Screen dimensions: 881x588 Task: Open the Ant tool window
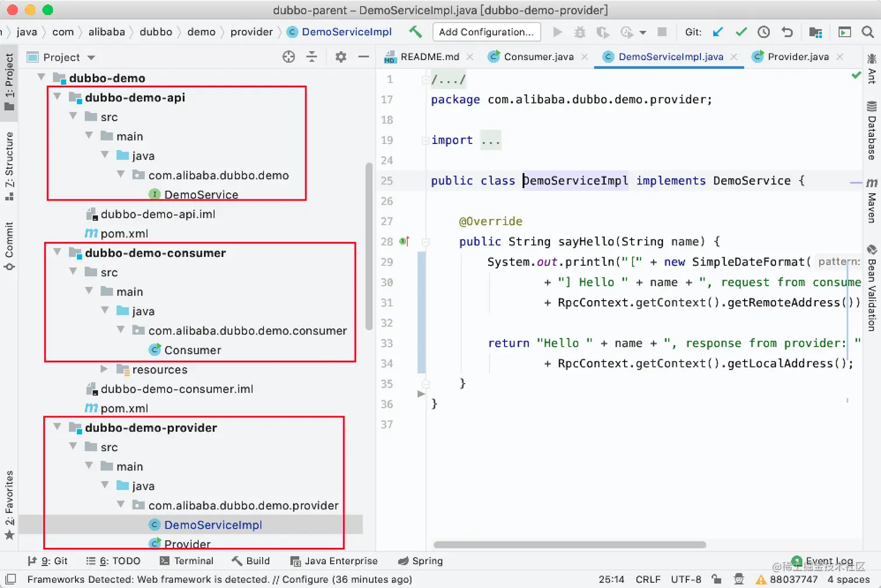[872, 69]
